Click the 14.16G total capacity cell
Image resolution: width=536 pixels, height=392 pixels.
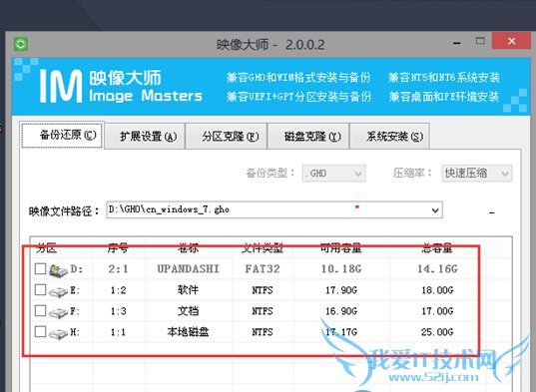pos(437,269)
